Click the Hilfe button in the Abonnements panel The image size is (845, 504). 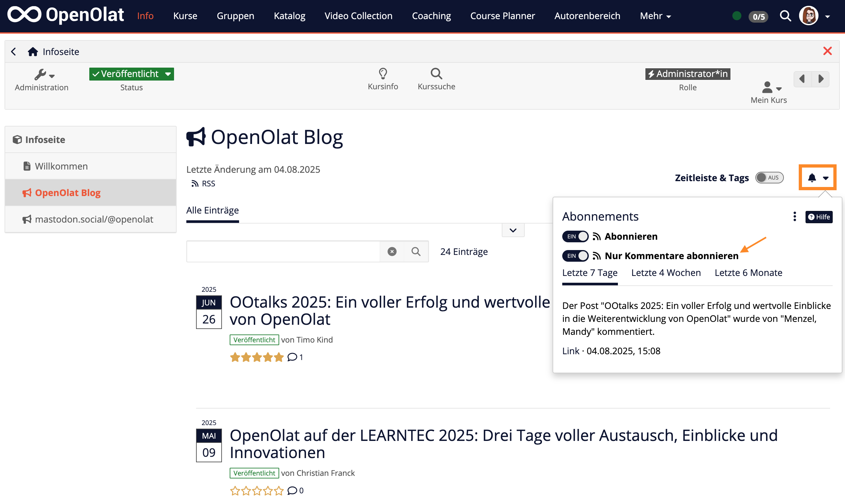[819, 217]
